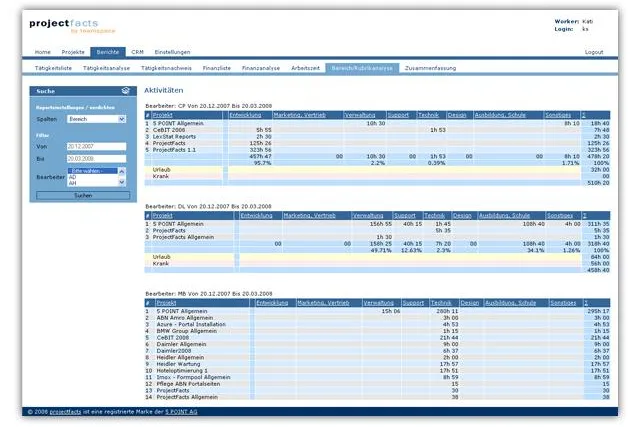This screenshot has height=427, width=640.
Task: Click the projectfacts logo
Action: [72, 25]
